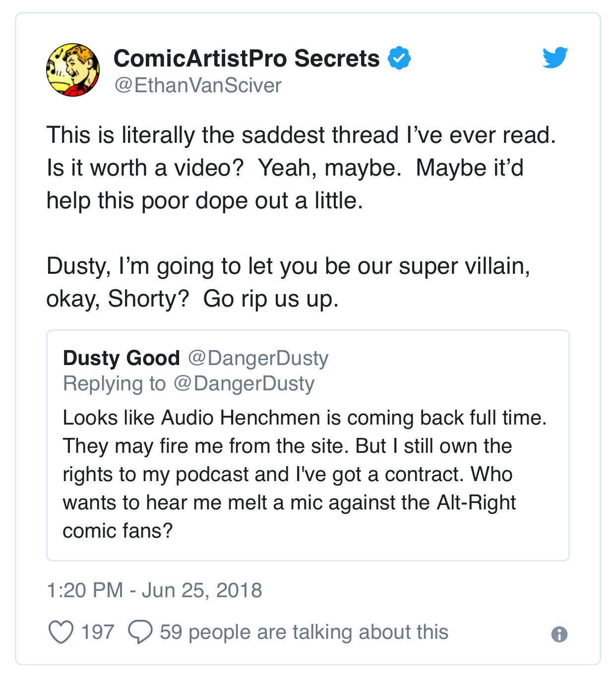The image size is (616, 680).
Task: Click the 197 likes count
Action: coord(98,632)
